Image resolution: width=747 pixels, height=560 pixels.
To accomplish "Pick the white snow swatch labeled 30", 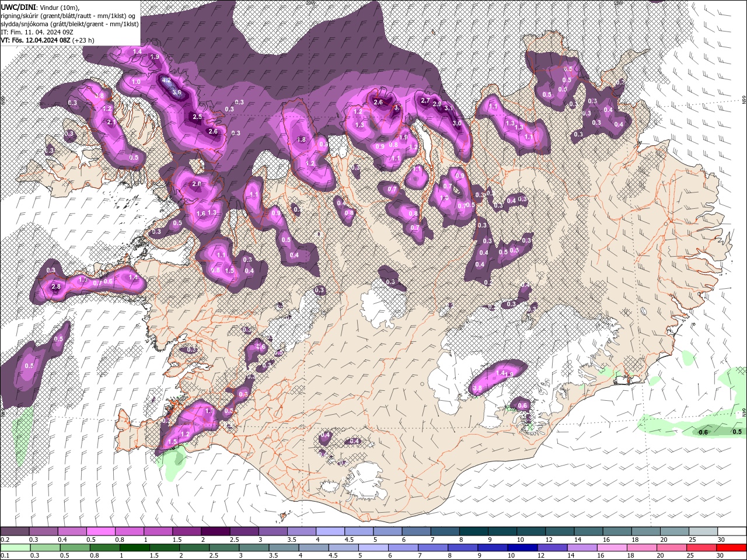I will 732,531.
